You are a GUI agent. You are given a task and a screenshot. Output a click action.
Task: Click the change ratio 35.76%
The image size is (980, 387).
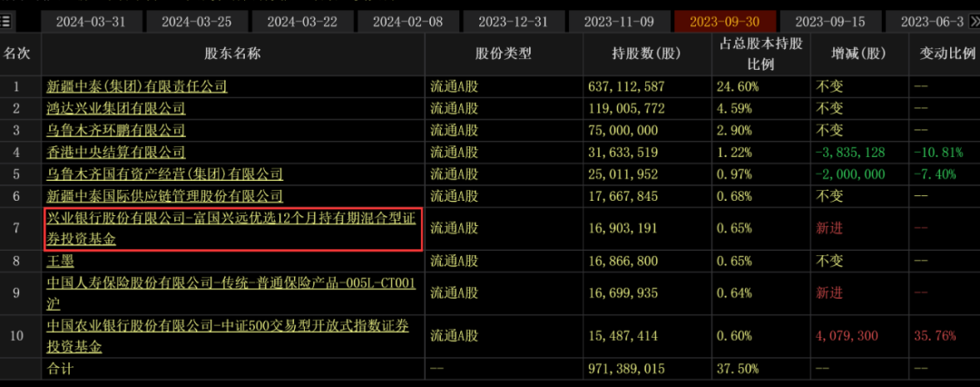[935, 336]
